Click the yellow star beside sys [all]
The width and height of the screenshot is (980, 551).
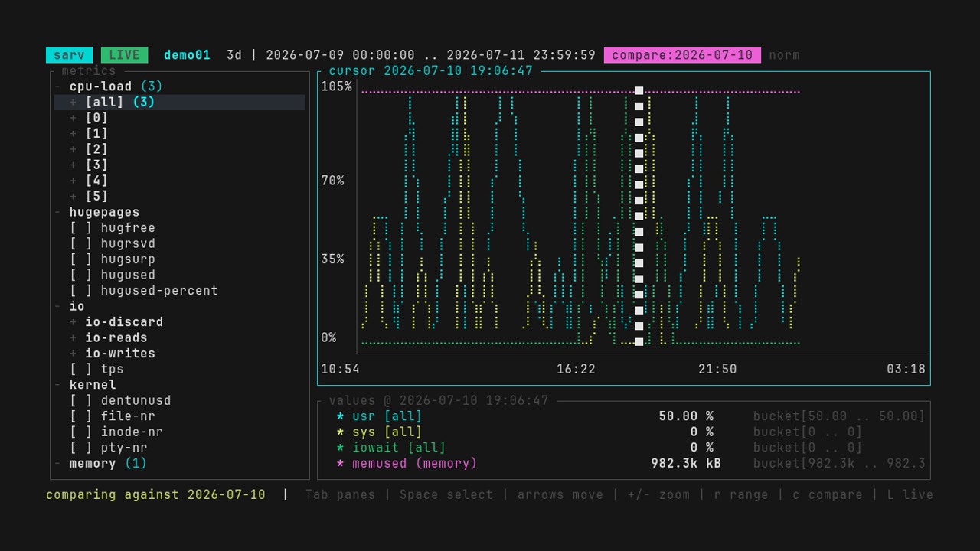click(340, 432)
